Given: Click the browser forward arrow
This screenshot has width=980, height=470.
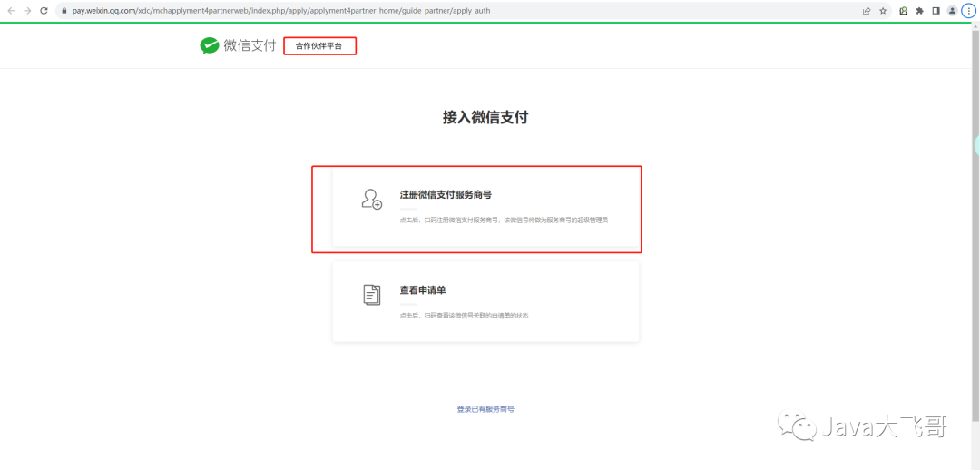Looking at the screenshot, I should pyautogui.click(x=27, y=11).
